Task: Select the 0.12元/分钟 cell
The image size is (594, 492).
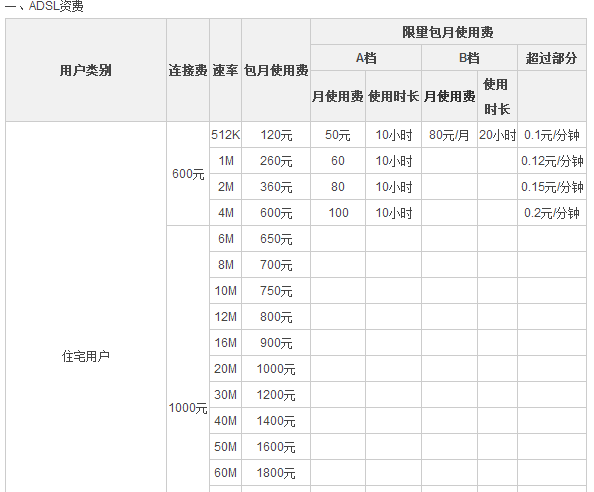Action: point(552,161)
